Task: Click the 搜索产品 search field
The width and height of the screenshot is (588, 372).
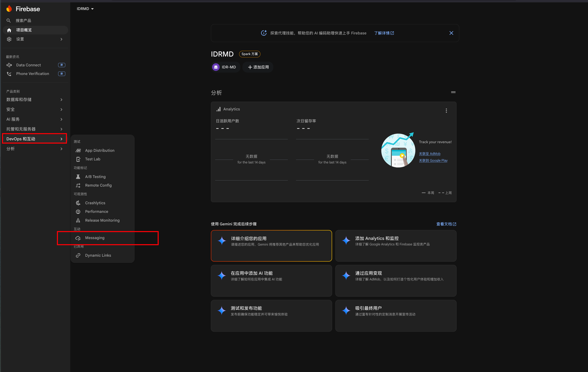Action: point(35,20)
